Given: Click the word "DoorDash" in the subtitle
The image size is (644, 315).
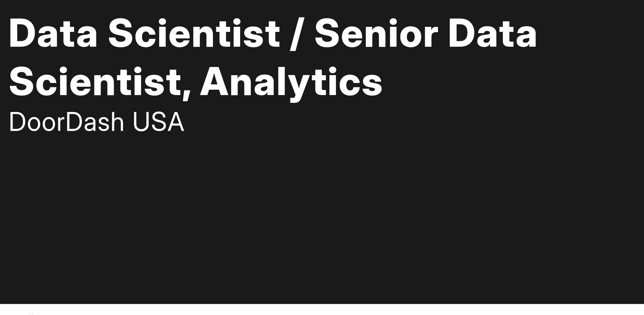Looking at the screenshot, I should coord(67,122).
